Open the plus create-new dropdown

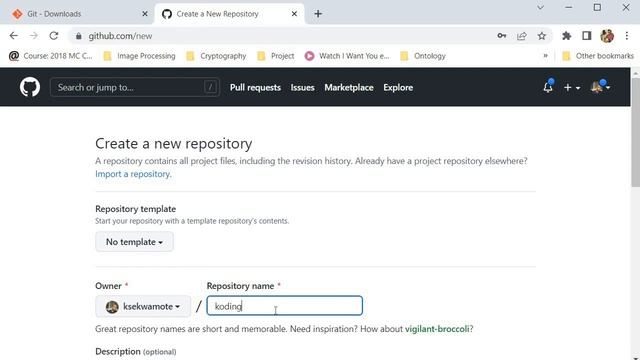pos(572,87)
